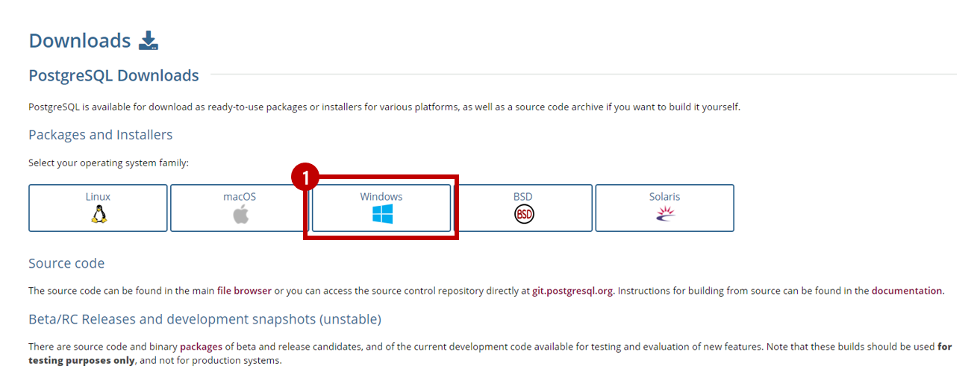Click the "Packages and Installers" heading
980x384 pixels.
101,135
